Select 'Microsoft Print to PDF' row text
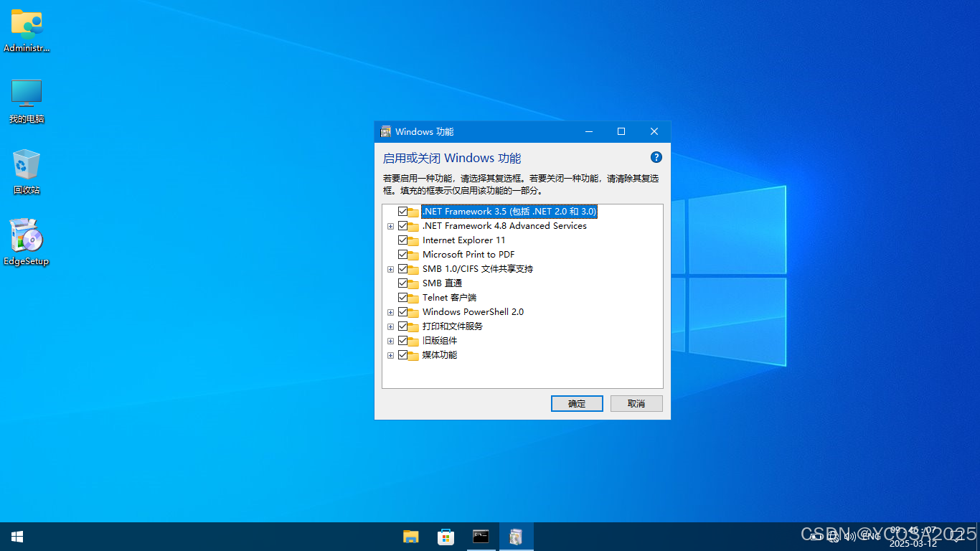 tap(468, 255)
